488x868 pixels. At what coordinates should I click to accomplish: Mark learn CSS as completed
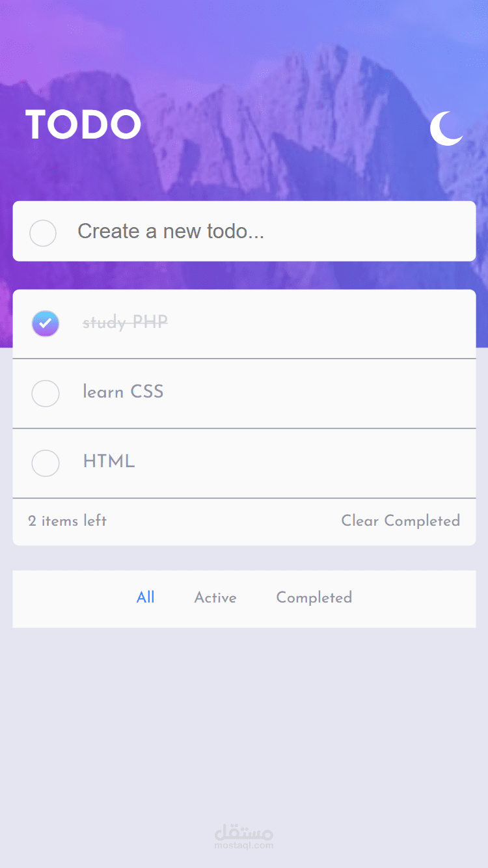coord(46,393)
